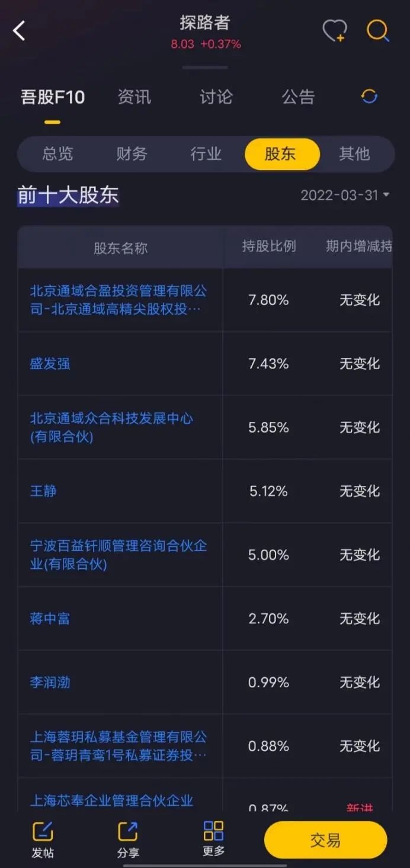The height and width of the screenshot is (868, 410).
Task: Switch to the 讨论 tab
Action: point(216,97)
